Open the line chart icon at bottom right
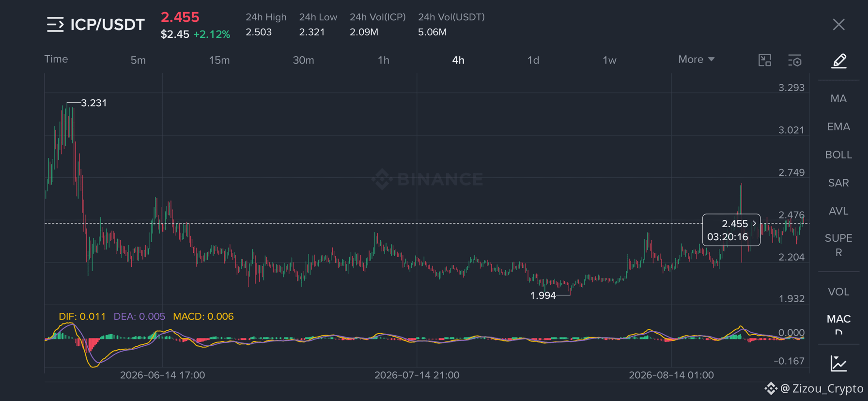The image size is (868, 401). coord(838,363)
